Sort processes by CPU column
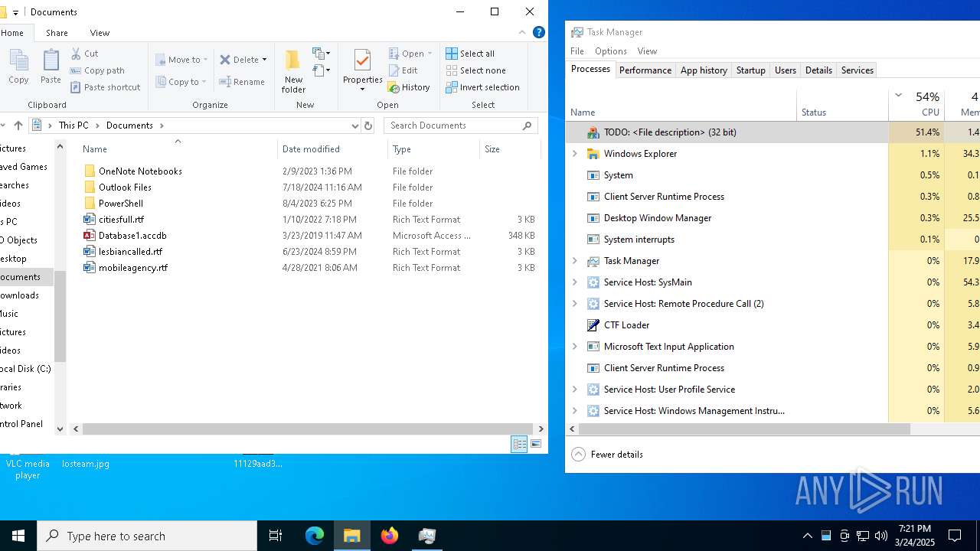 (x=916, y=104)
